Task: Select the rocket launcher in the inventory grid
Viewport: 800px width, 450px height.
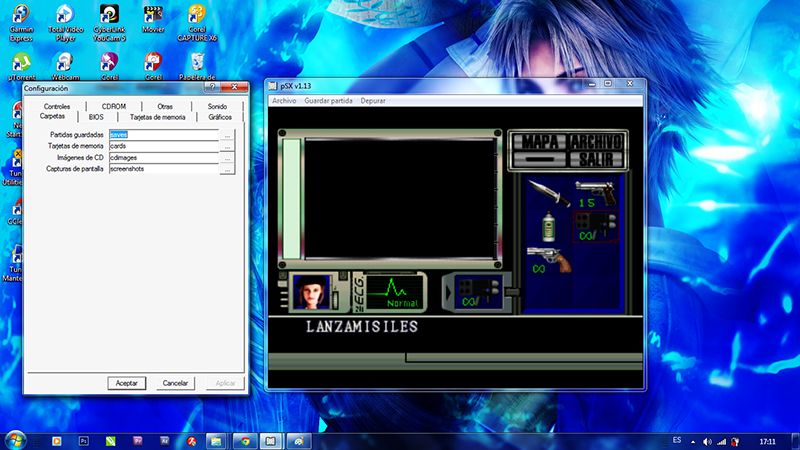Action: [595, 227]
